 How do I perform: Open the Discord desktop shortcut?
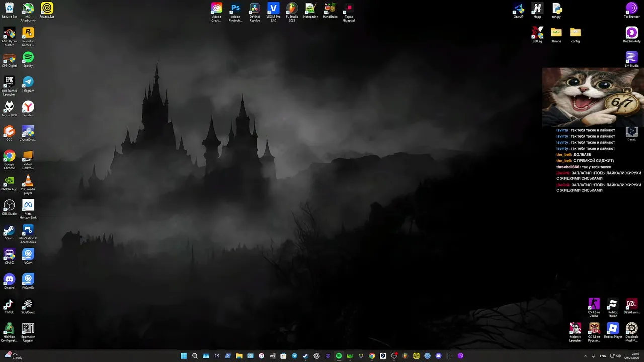(x=9, y=281)
